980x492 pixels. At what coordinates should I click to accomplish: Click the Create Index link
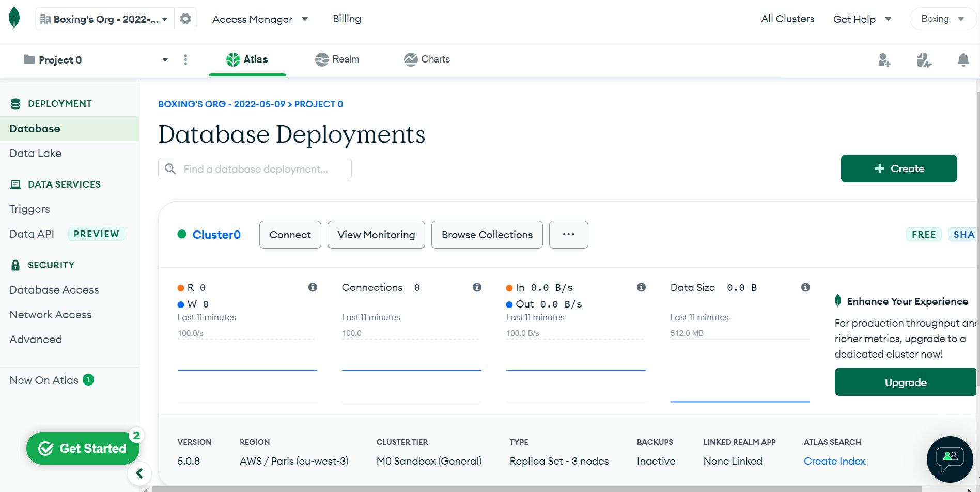[x=834, y=460]
